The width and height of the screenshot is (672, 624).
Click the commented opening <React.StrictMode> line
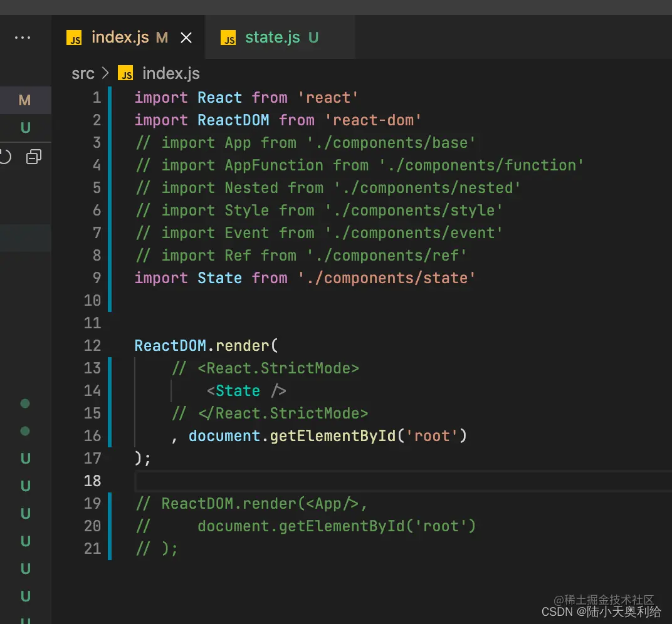tap(265, 368)
